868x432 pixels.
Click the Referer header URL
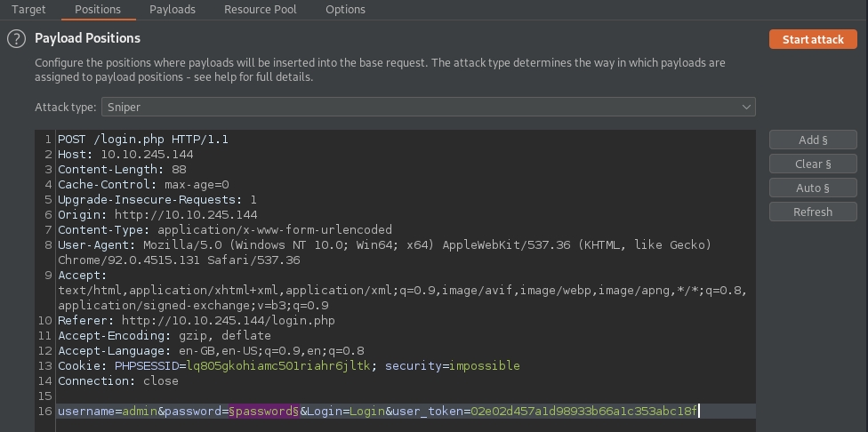click(228, 320)
